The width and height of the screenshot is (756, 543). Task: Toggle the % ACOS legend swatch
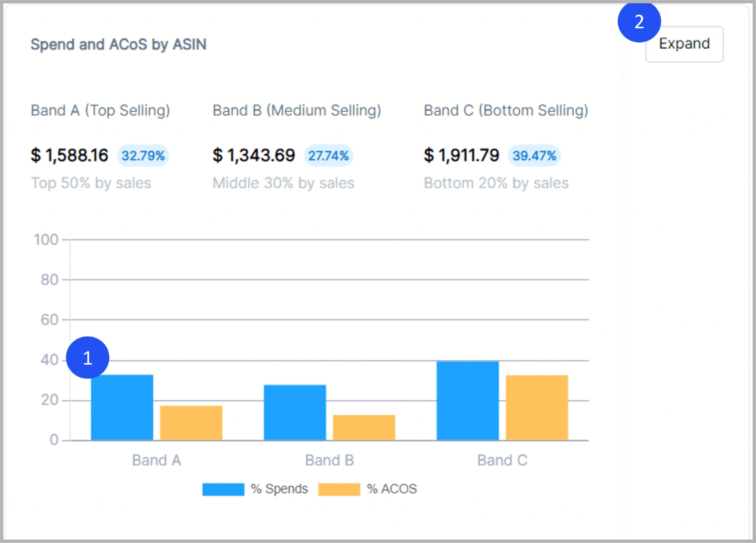click(x=339, y=489)
